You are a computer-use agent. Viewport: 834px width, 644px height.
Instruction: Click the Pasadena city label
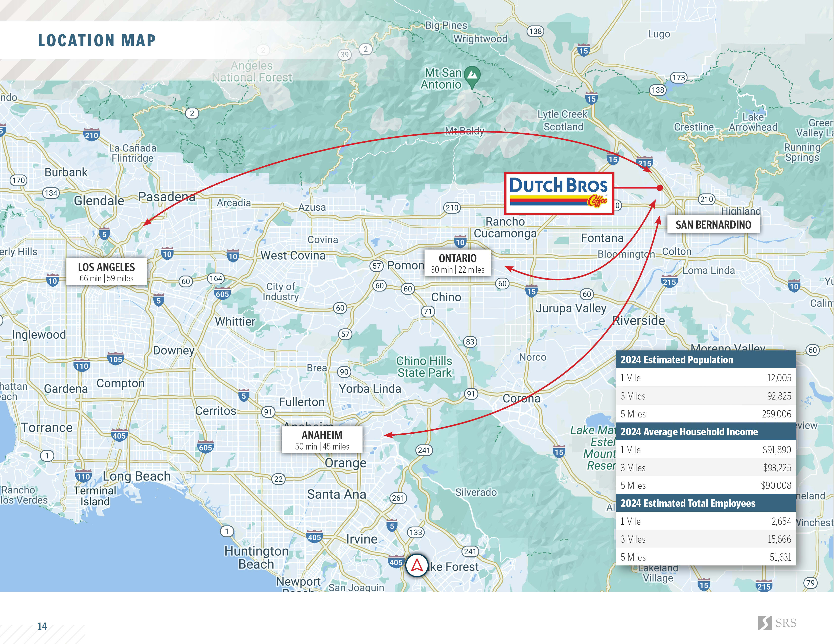coord(167,197)
